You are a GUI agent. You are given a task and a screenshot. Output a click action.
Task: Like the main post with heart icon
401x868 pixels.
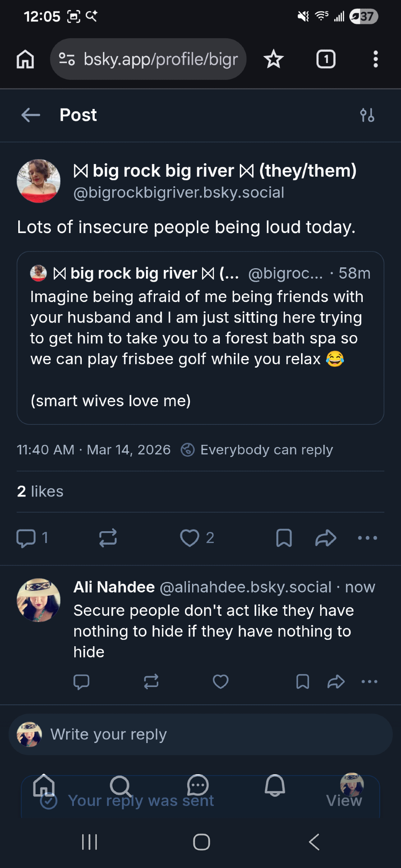(190, 538)
